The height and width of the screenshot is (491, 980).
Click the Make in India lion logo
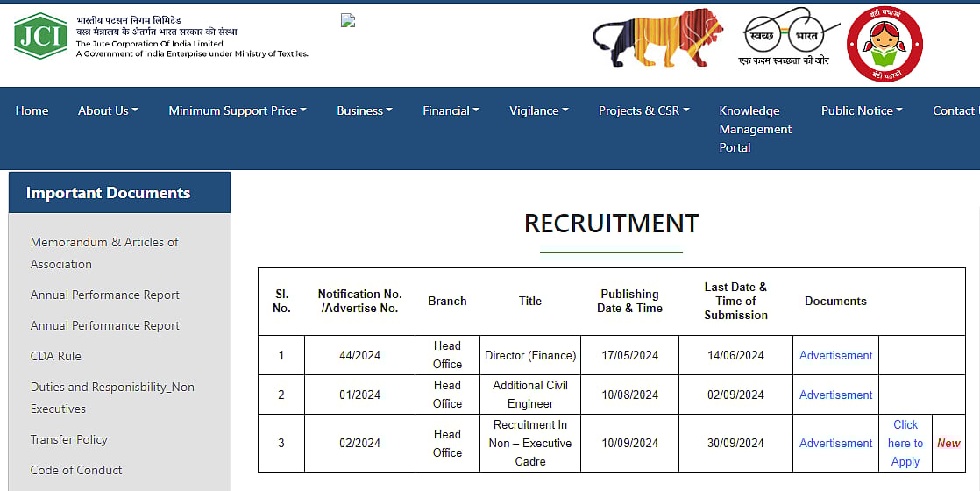point(657,39)
